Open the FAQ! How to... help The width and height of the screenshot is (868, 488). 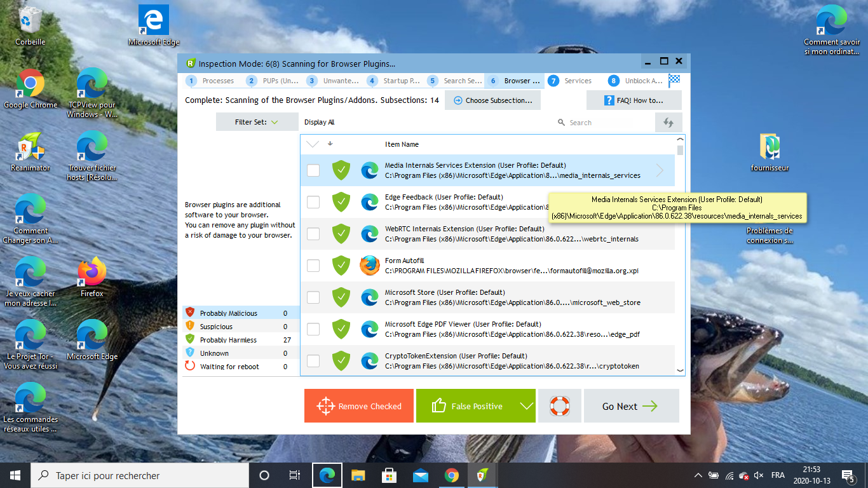[634, 100]
